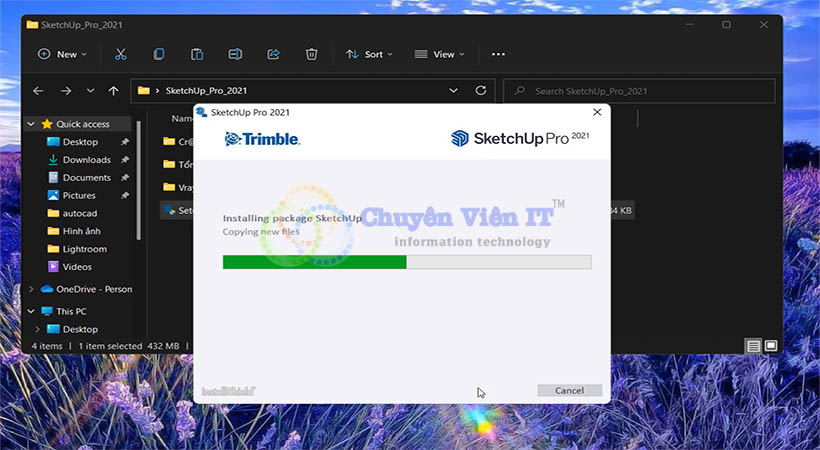Click the installer title bar icon
Viewport: 820px width, 450px height.
(201, 112)
